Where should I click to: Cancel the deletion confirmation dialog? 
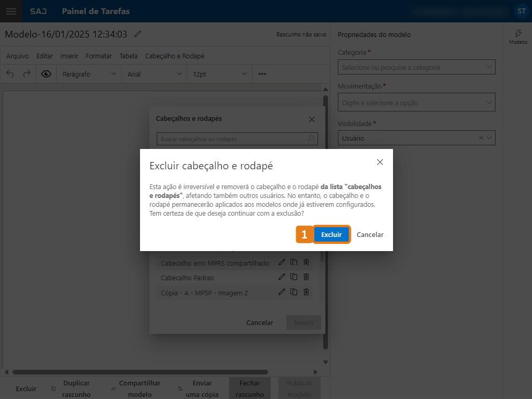(x=370, y=234)
